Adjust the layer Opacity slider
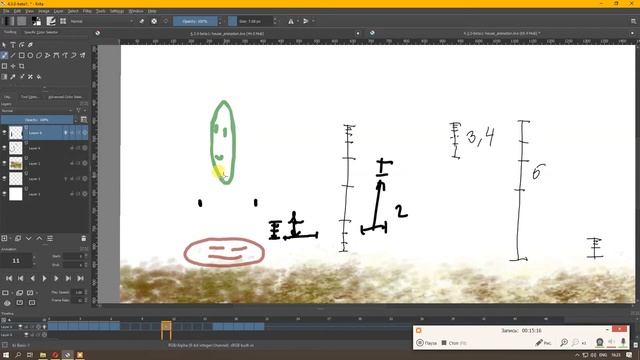The height and width of the screenshot is (360, 640). pos(37,120)
